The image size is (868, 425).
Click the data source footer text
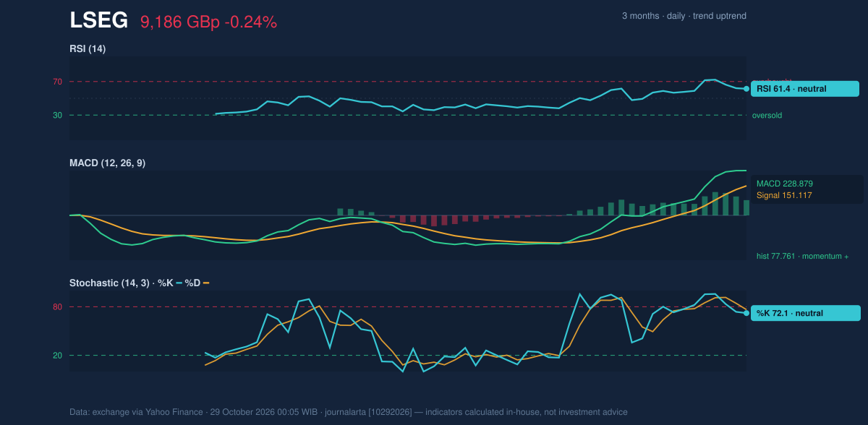[349, 412]
